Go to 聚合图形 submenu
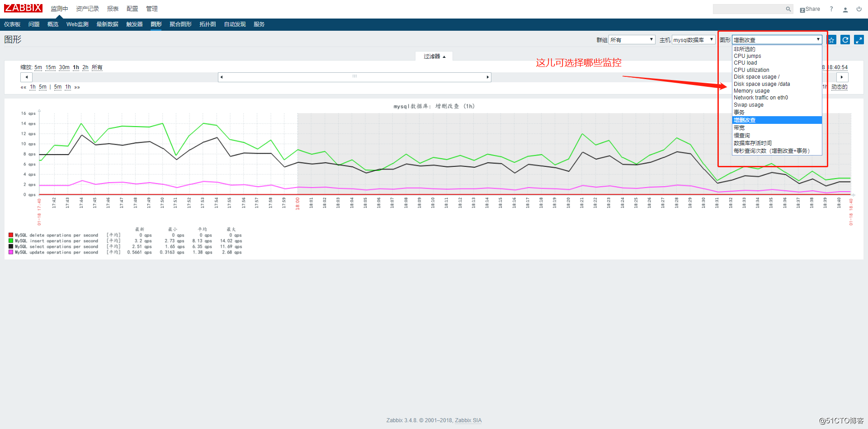The image size is (868, 429). pyautogui.click(x=180, y=24)
